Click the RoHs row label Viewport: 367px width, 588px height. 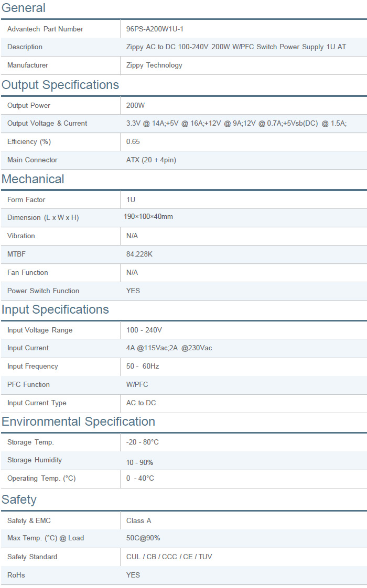point(16,575)
